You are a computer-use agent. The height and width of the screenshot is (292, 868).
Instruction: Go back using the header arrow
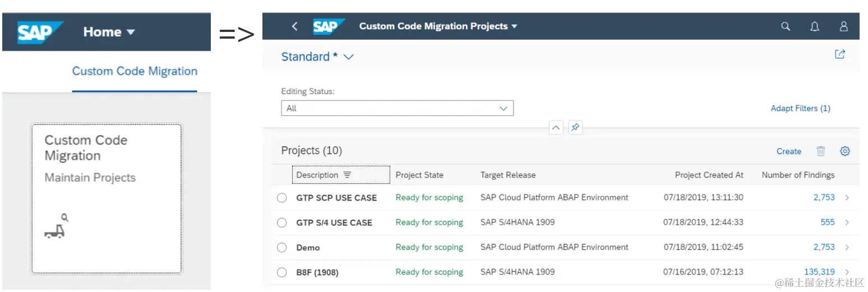point(295,26)
